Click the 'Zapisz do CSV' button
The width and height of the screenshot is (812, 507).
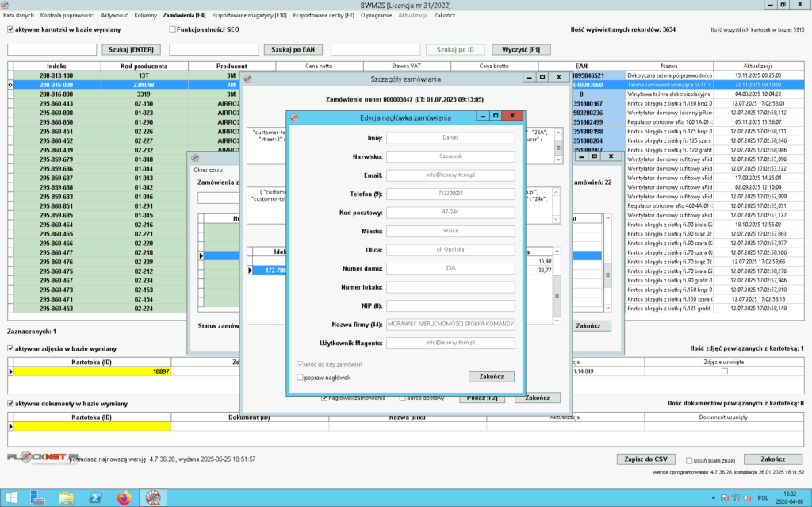644,459
